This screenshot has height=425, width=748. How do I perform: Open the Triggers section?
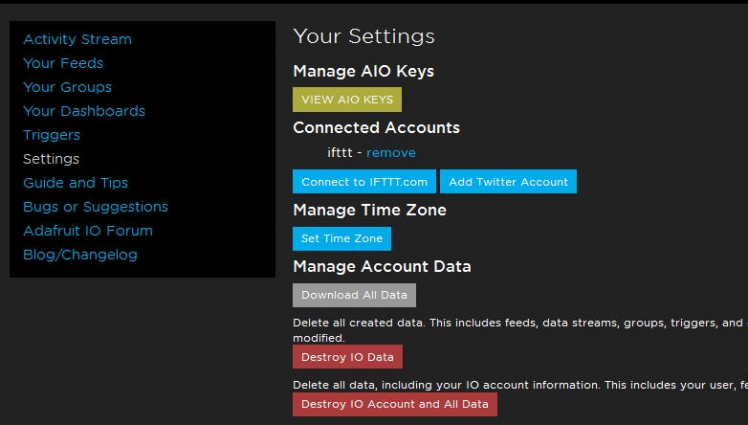tap(51, 135)
